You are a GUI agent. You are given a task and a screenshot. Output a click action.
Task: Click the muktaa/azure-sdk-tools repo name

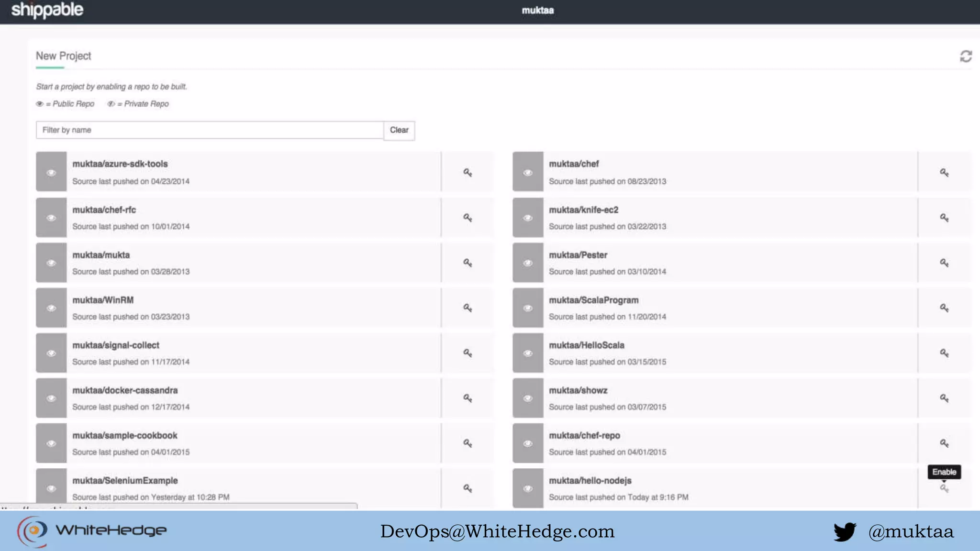point(120,164)
